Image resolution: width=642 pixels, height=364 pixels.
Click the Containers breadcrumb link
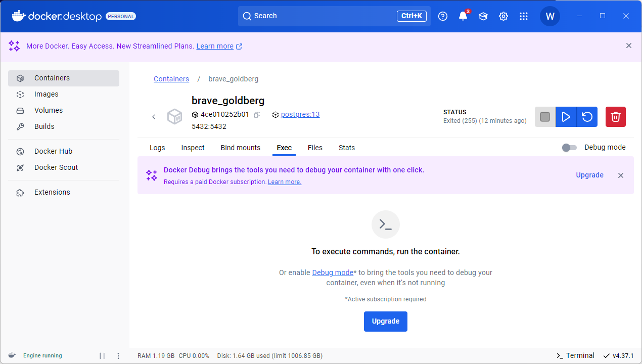[x=171, y=79]
